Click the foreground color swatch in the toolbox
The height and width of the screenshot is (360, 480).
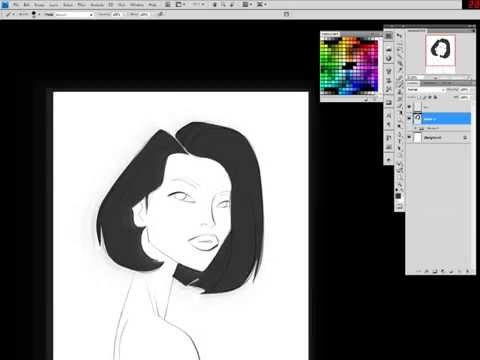(398, 196)
